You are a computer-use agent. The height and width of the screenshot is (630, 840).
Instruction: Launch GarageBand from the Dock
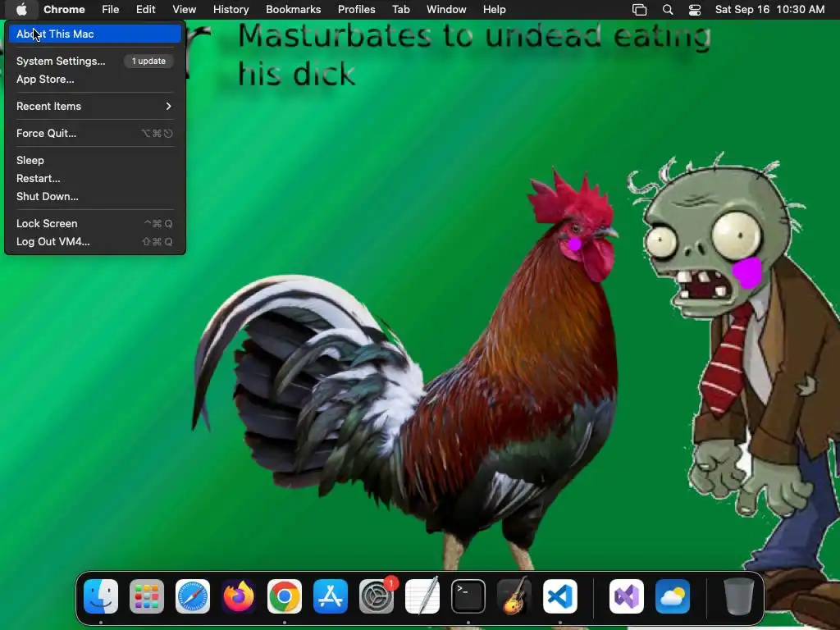pos(514,596)
